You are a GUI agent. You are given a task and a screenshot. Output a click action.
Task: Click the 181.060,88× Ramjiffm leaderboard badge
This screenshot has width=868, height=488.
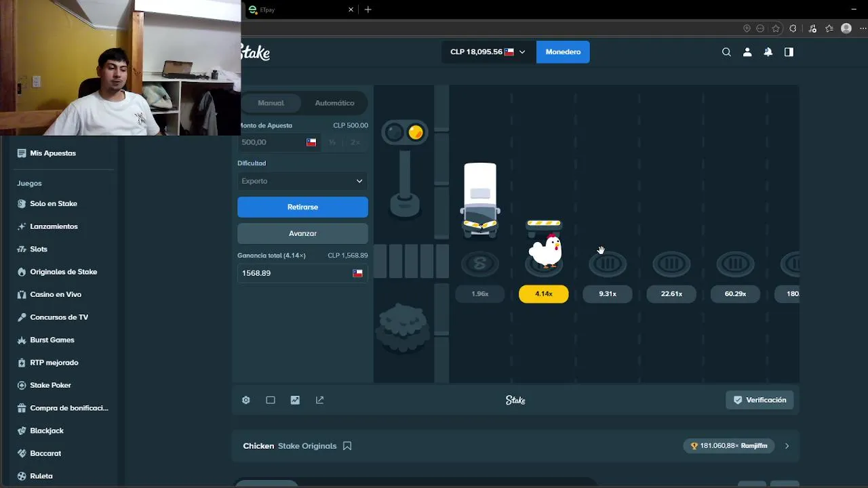(729, 446)
